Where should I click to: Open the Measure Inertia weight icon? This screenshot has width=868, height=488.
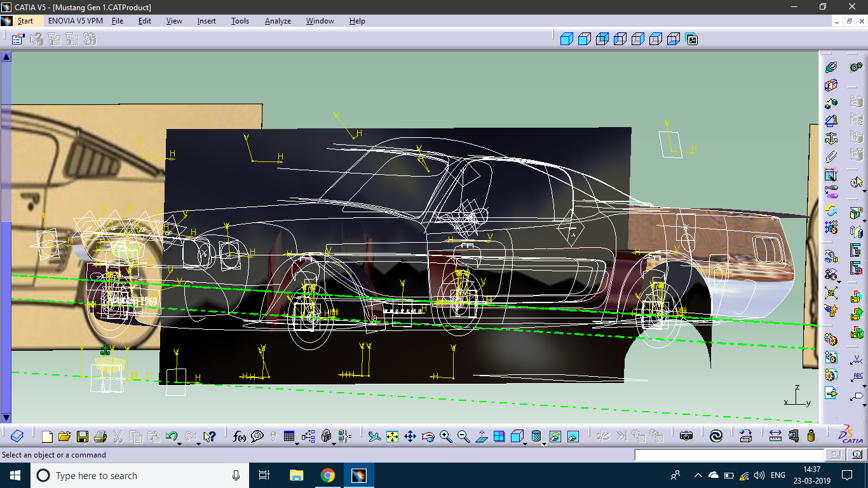coord(811,437)
